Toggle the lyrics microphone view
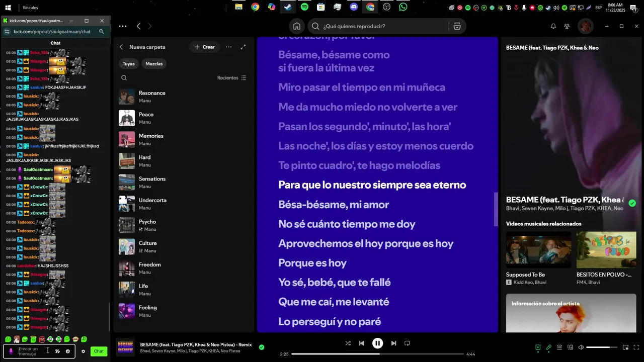Image resolution: width=644 pixels, height=362 pixels. tap(549, 347)
